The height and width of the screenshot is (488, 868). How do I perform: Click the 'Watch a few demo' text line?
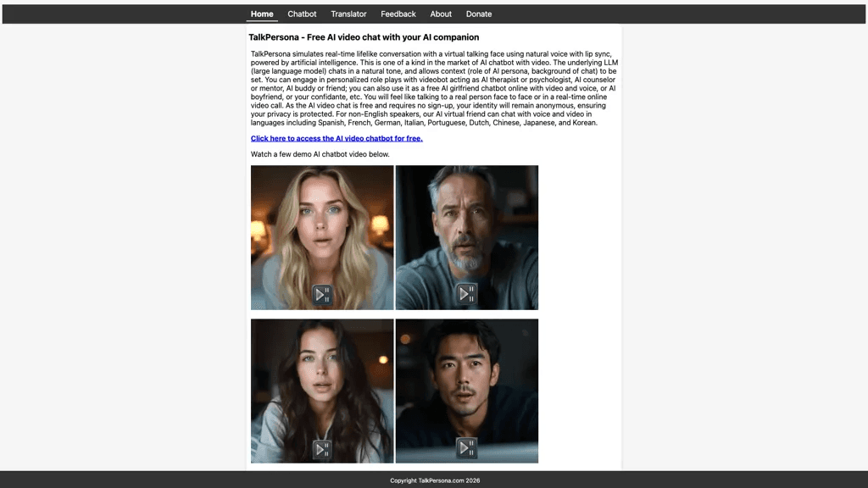(320, 154)
